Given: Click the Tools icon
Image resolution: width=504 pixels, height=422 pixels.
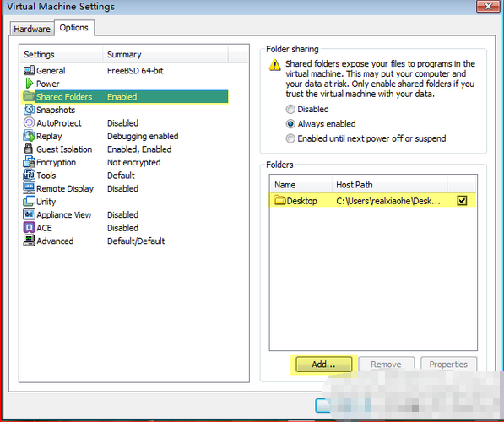Looking at the screenshot, I should click(29, 176).
